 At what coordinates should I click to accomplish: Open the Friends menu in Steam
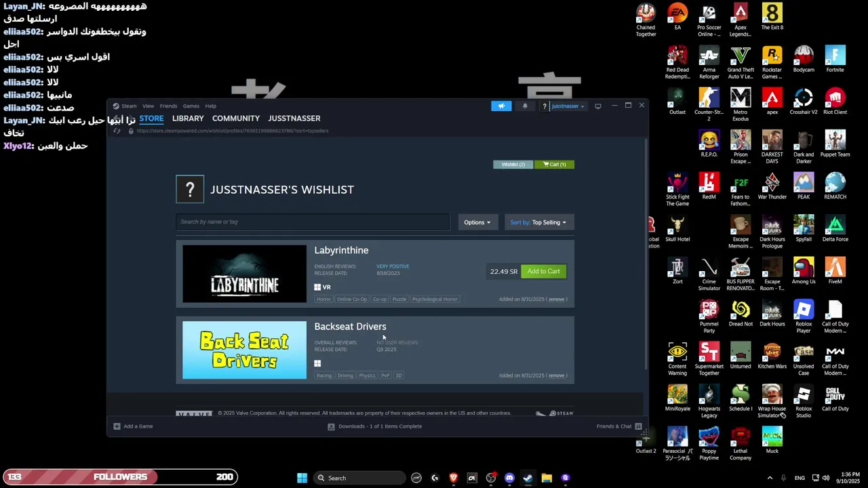(x=168, y=106)
